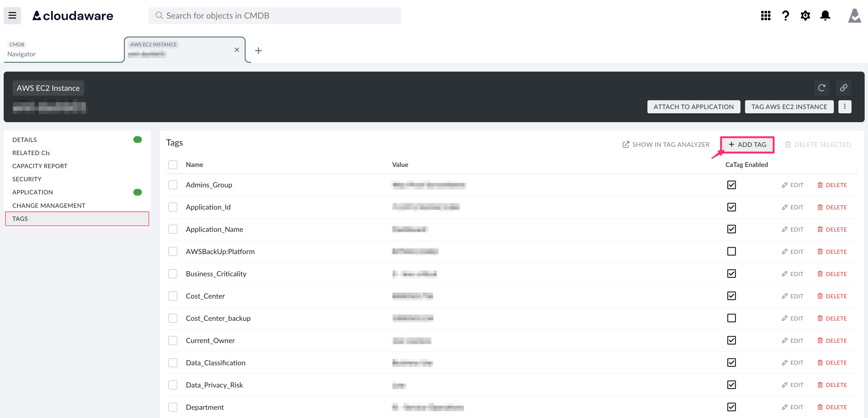Refresh the AWS EC2 Instance record
The width and height of the screenshot is (868, 418).
click(x=822, y=88)
